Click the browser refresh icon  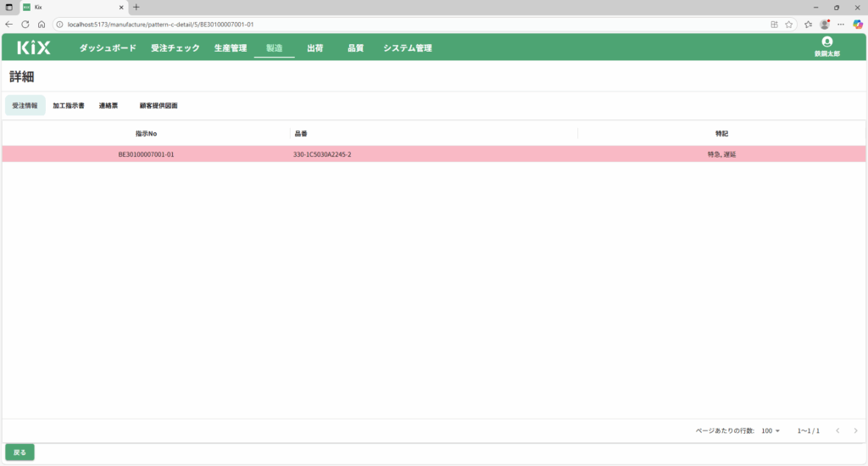[25, 25]
